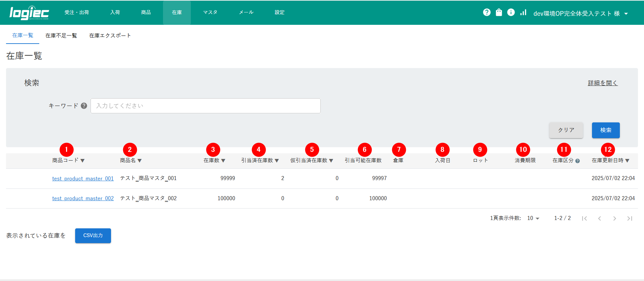Open the test_product_master_001 link
Viewport: 644px width, 281px height.
click(x=83, y=178)
